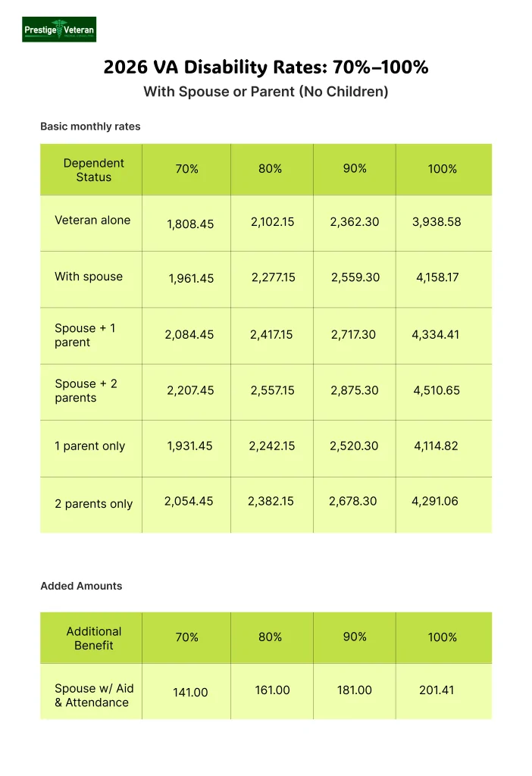Click the 100% header in basic rates table
The height and width of the screenshot is (776, 532).
click(x=443, y=169)
